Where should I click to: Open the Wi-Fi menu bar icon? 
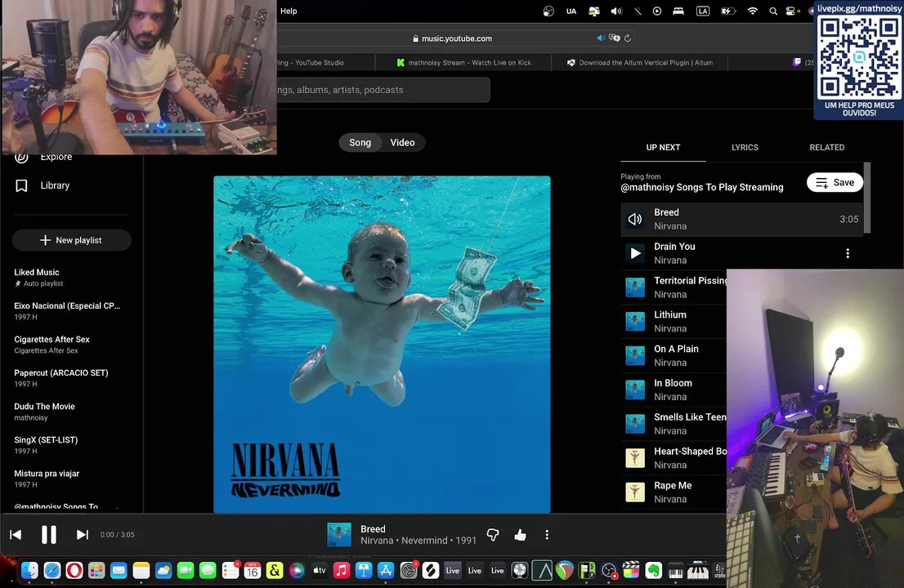point(752,11)
